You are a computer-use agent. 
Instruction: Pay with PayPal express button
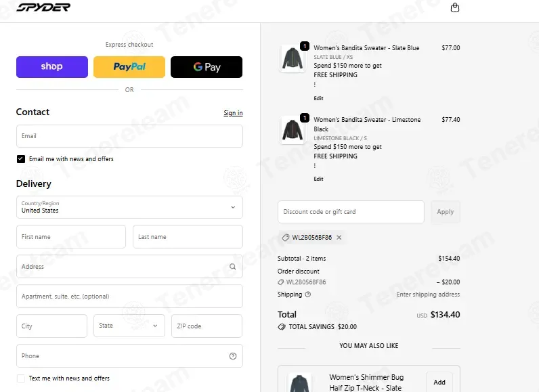pos(129,66)
